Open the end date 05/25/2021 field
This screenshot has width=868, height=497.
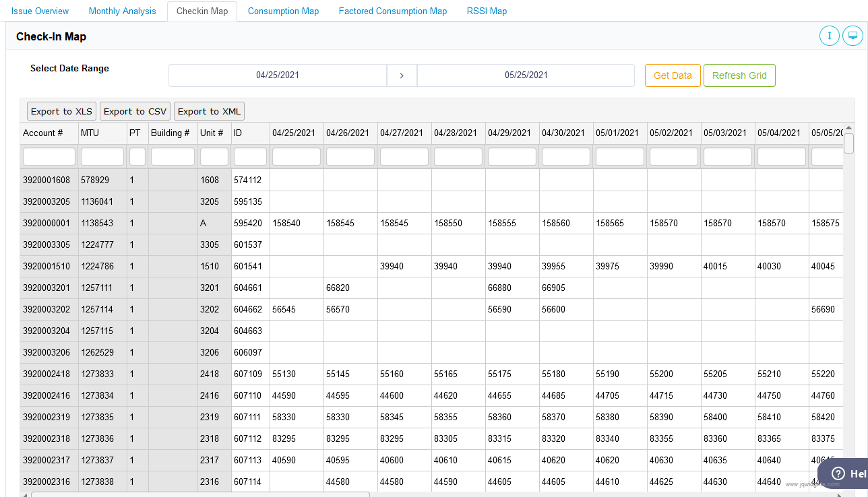pos(526,75)
